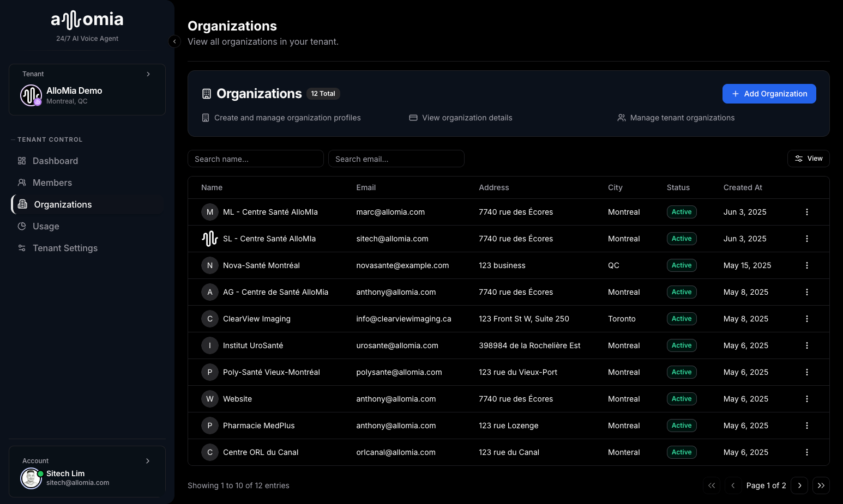Open the Dashboard from the sidebar
Image resolution: width=843 pixels, height=504 pixels.
[x=55, y=161]
